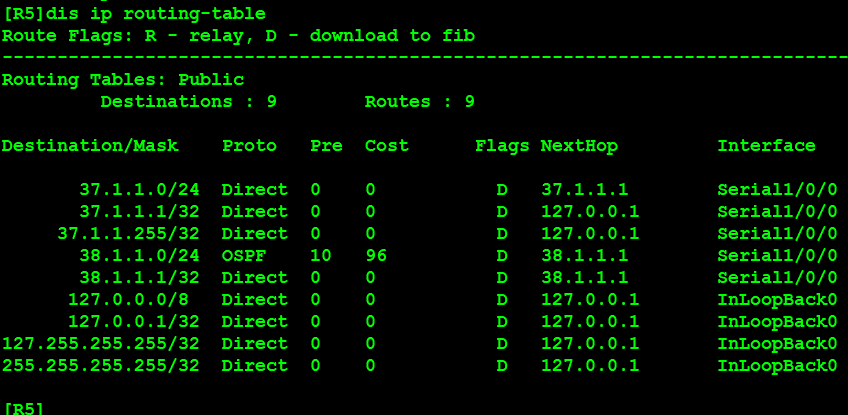Click the 'Cost' column header
The width and height of the screenshot is (848, 415).
coord(387,146)
